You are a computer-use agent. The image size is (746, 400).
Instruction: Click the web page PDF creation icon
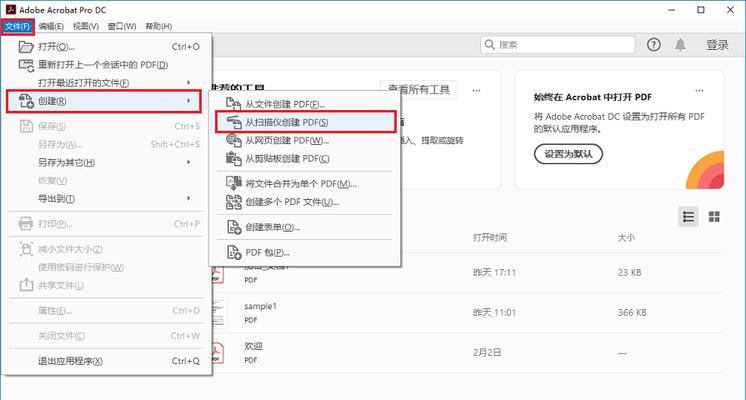pos(234,140)
